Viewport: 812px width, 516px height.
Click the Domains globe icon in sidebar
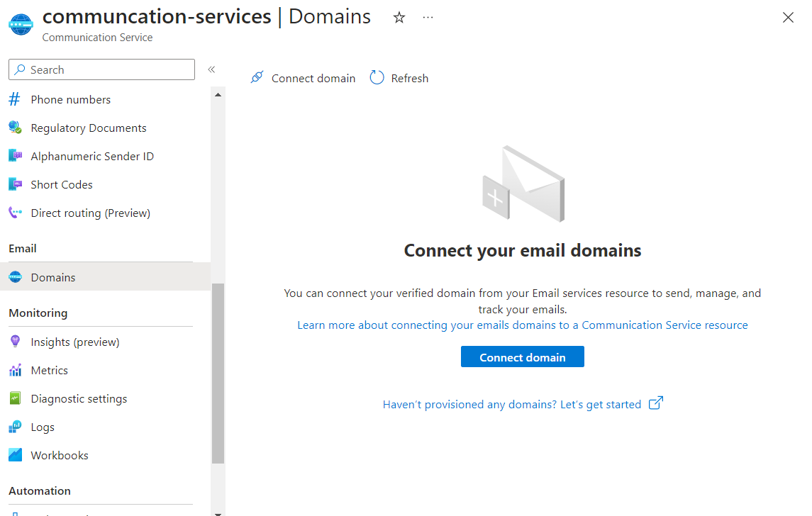16,277
